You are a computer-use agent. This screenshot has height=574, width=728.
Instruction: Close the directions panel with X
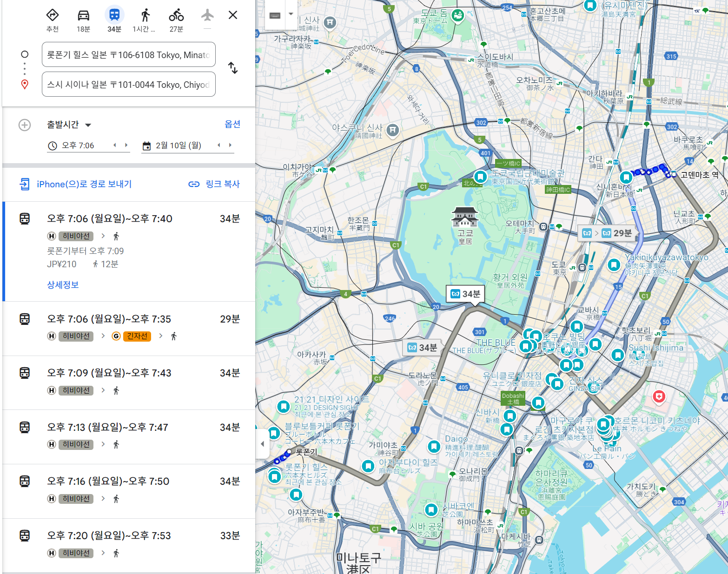click(x=233, y=15)
